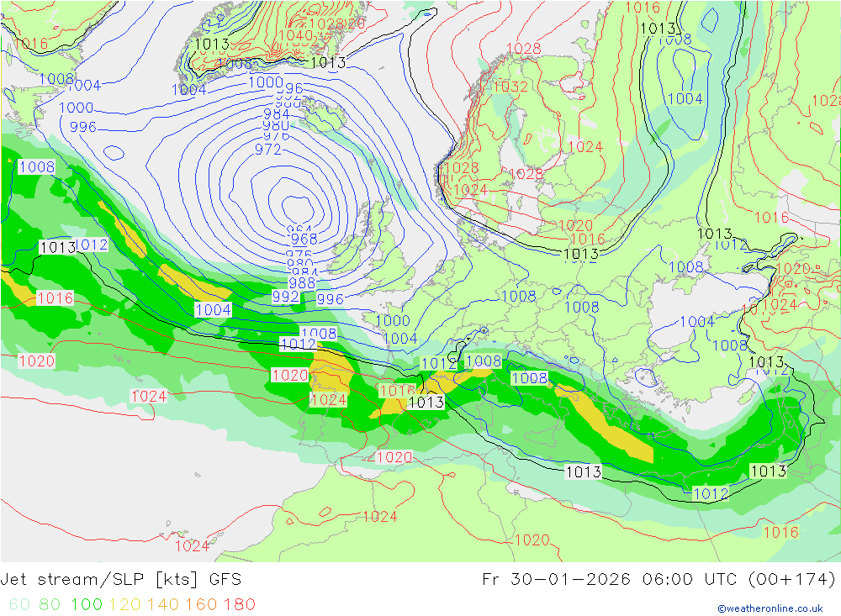Click the 100 kts legend value
Viewport: 841px width, 616px height.
point(87,605)
